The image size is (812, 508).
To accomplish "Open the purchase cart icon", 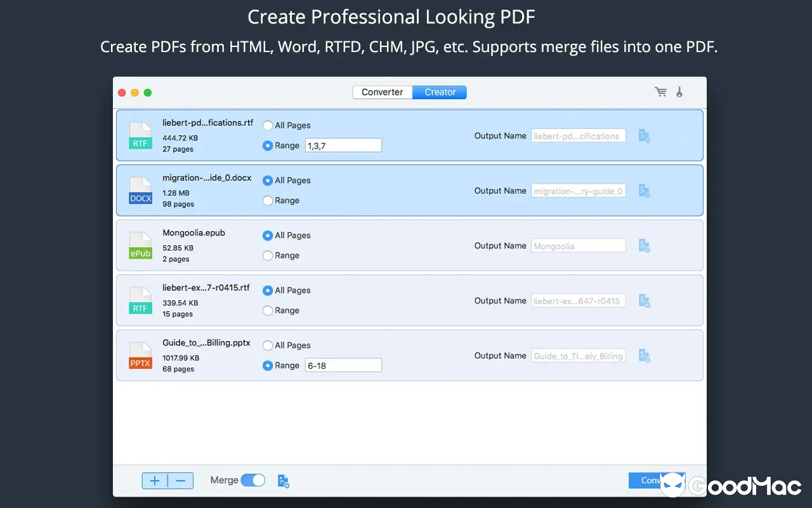I will 660,91.
